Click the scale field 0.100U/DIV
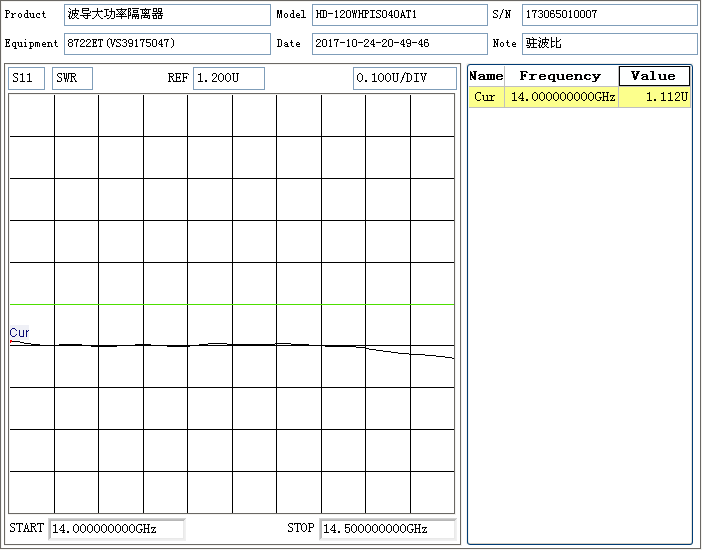Screen dimensions: 702x550 pos(405,78)
